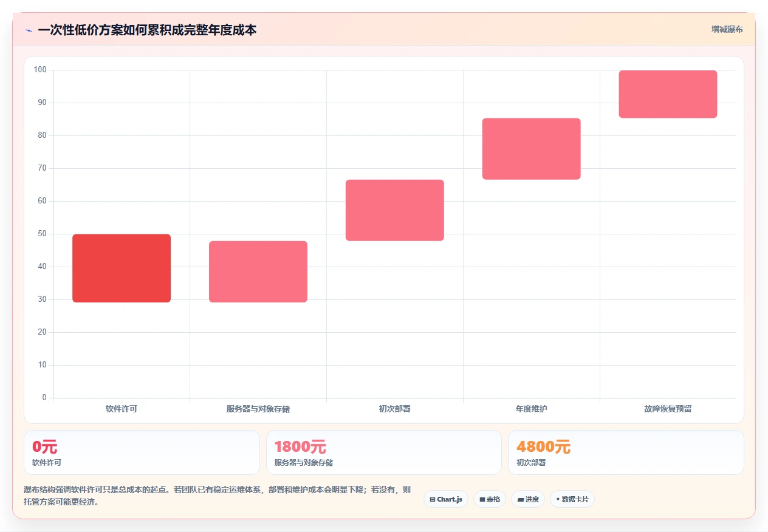Click the 年度维护 x-axis label

click(532, 409)
